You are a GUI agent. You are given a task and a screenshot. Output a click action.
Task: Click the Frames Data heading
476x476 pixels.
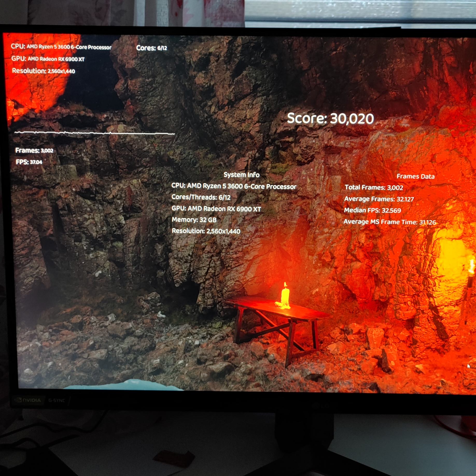click(x=416, y=176)
